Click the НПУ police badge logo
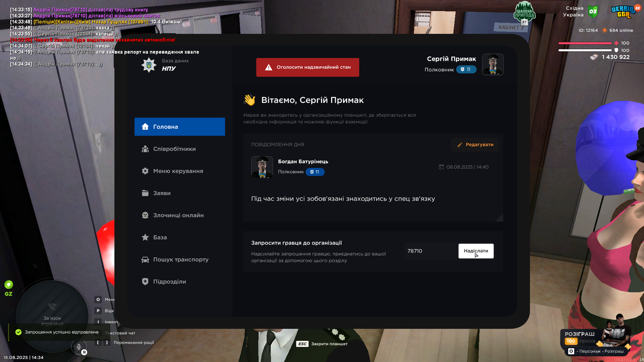The width and height of the screenshot is (644, 362). [x=148, y=65]
